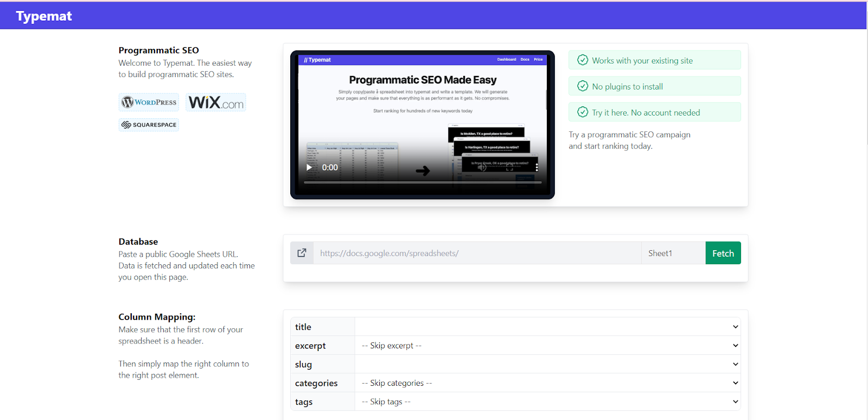This screenshot has height=420, width=868.
Task: Click the 'title' row label
Action: [303, 327]
